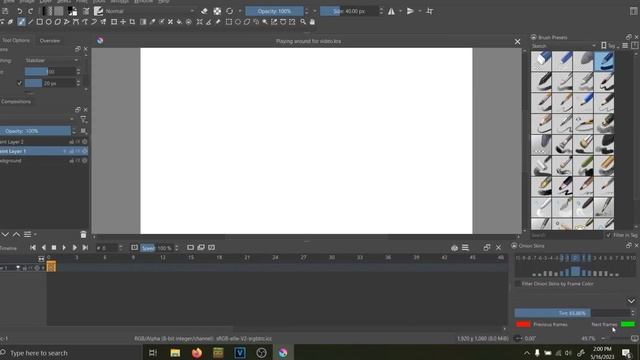640x360 pixels.
Task: Stop animation playback
Action: [x=54, y=247]
